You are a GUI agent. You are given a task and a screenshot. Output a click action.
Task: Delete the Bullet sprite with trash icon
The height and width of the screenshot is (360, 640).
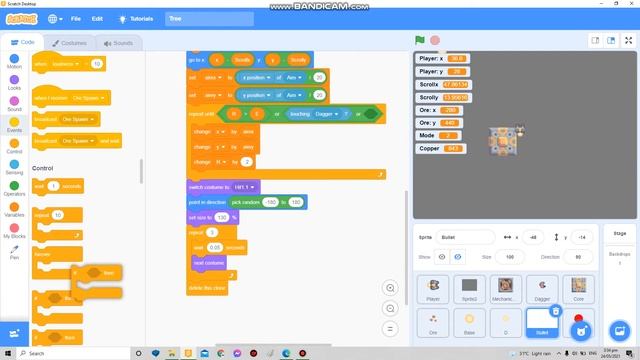pos(556,311)
